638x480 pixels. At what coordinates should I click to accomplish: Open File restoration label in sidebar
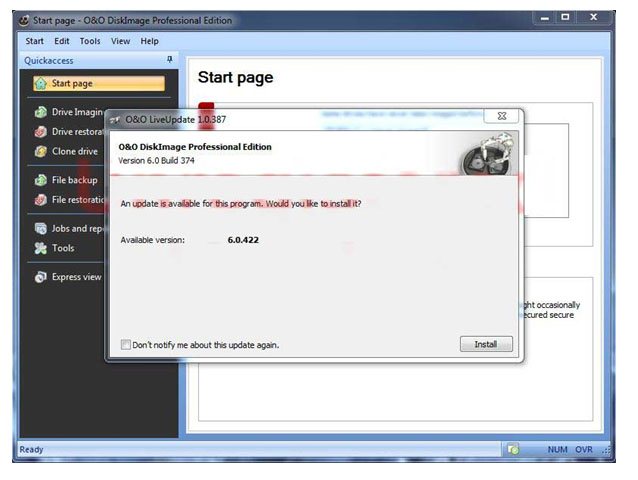coord(78,200)
